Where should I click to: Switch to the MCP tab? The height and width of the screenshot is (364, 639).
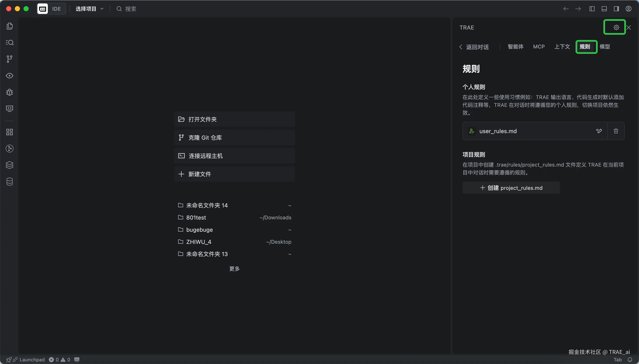point(539,47)
